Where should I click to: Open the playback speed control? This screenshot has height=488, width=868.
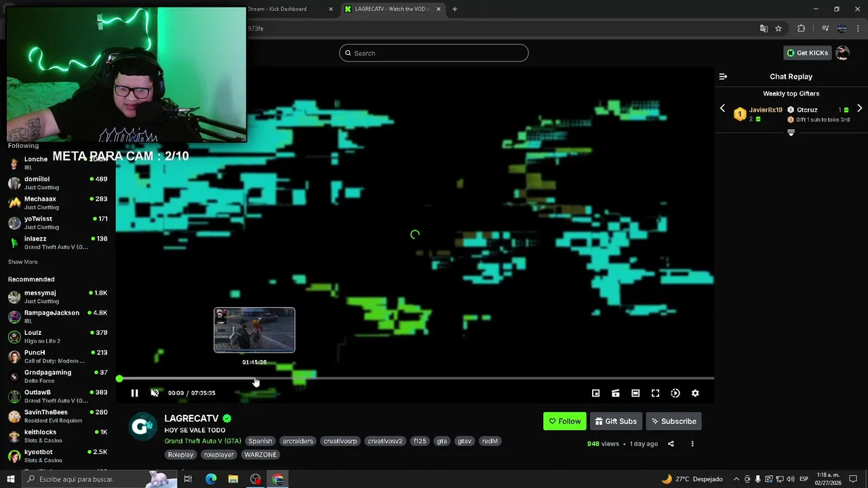pos(675,393)
